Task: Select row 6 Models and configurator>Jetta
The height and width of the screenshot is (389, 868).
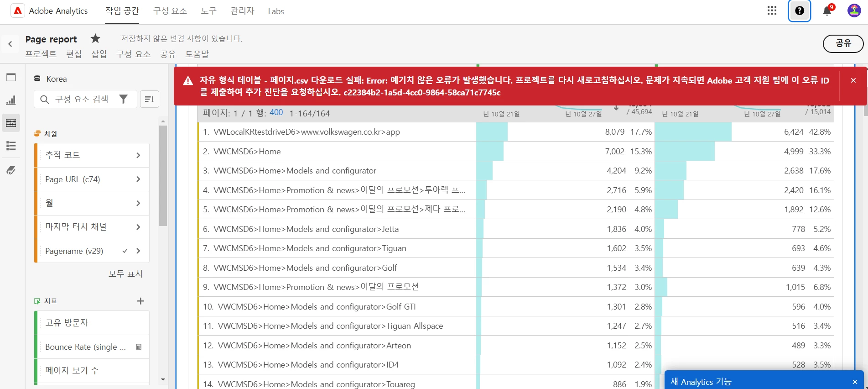Action: (337, 229)
